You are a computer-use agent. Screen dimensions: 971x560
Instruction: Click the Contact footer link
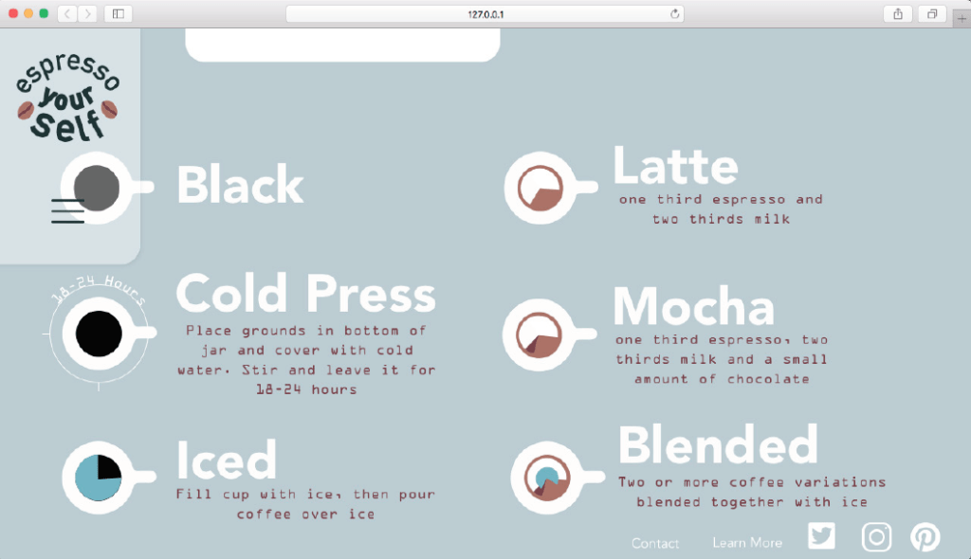pyautogui.click(x=655, y=543)
